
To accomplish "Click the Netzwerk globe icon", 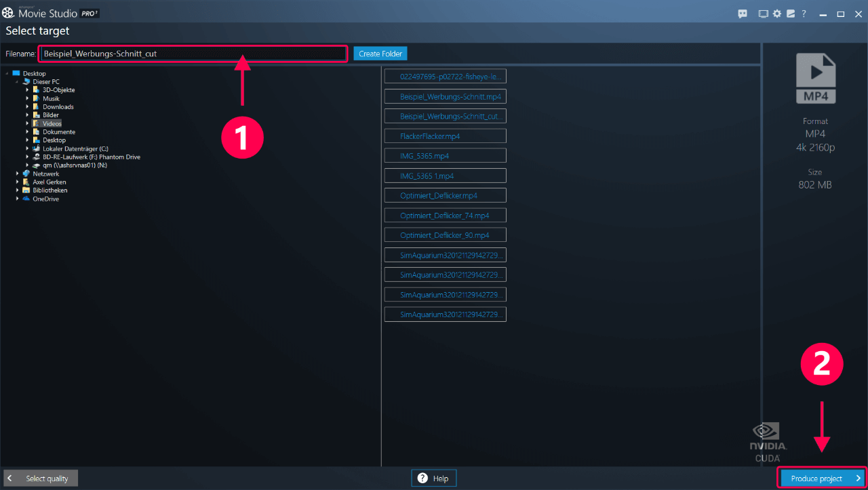I will (x=26, y=173).
